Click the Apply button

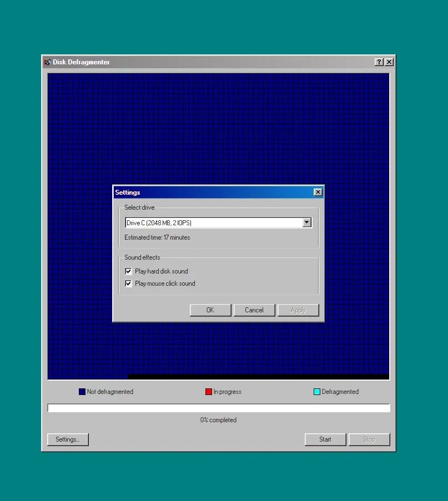298,310
